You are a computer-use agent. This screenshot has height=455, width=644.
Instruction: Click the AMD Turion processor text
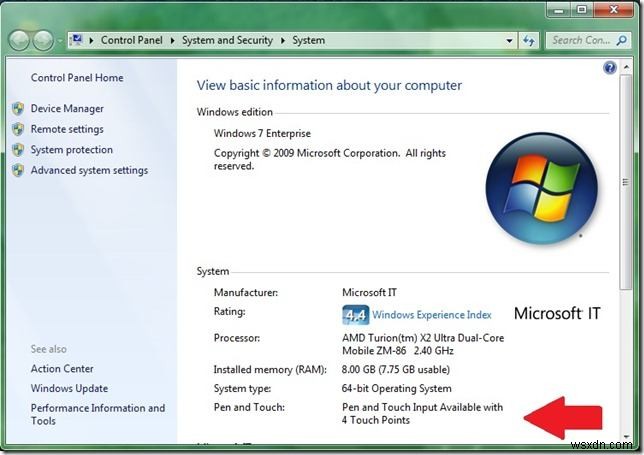tap(423, 344)
